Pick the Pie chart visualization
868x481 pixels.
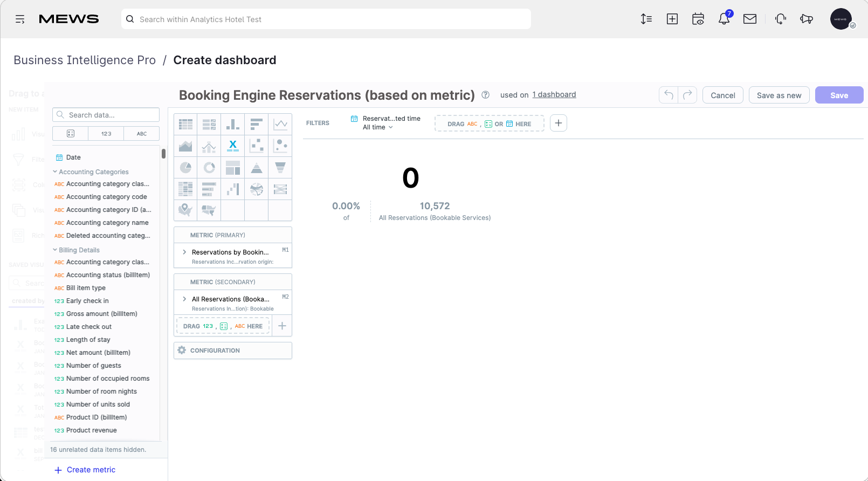185,167
